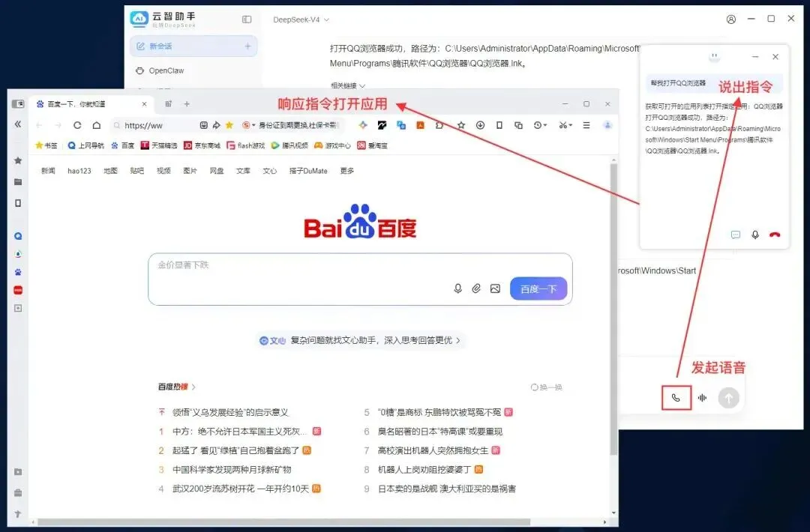The height and width of the screenshot is (532, 810).
Task: Click the favorites star in browser left sidebar
Action: [18, 160]
